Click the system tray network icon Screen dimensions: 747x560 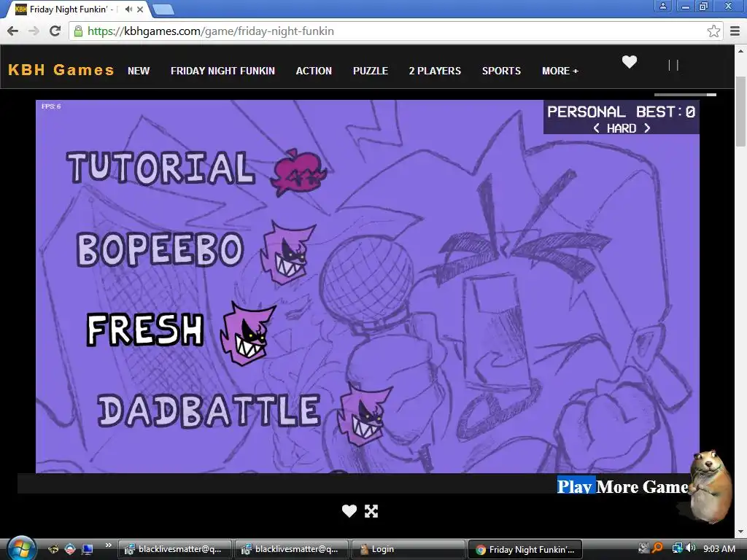tap(677, 548)
